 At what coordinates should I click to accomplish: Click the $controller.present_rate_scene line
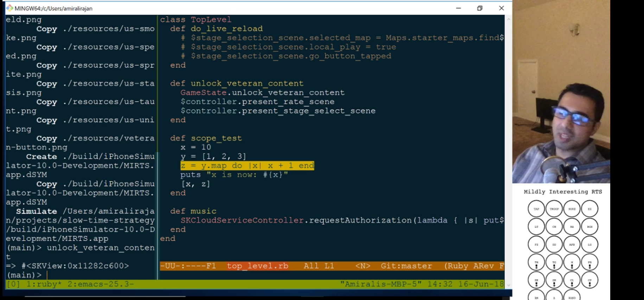pyautogui.click(x=257, y=102)
